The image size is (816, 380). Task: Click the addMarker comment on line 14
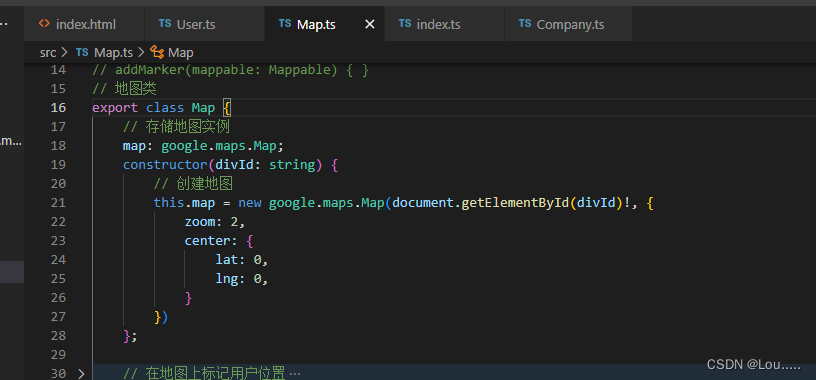pyautogui.click(x=231, y=70)
